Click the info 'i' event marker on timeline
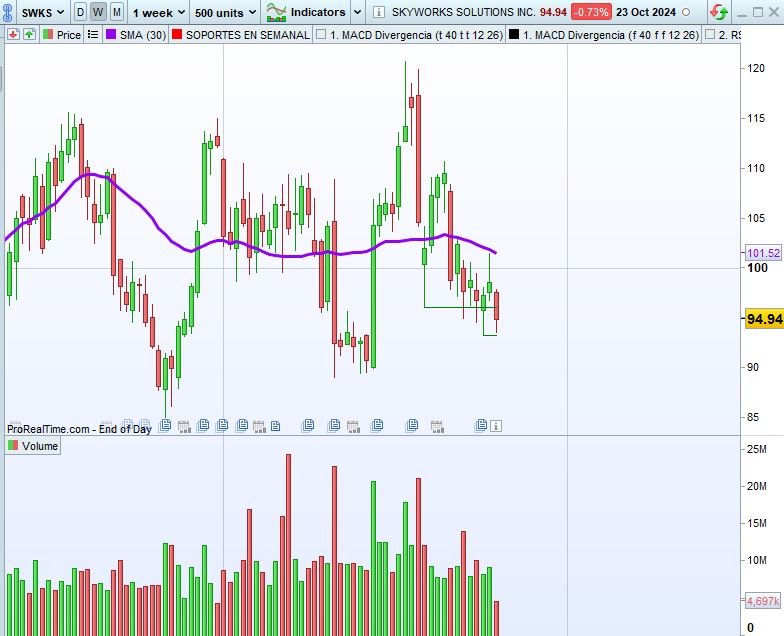784x636 pixels. tap(496, 426)
